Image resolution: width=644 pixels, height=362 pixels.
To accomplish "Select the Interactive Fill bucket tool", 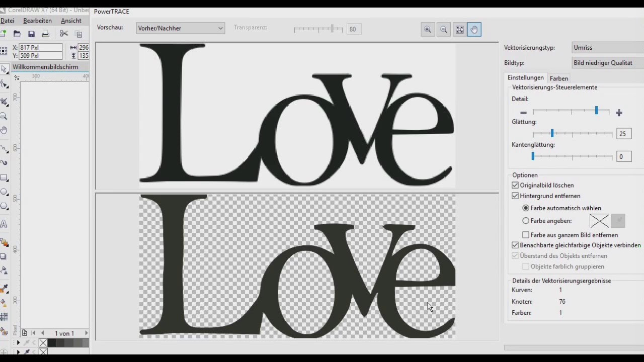I will 4,303.
